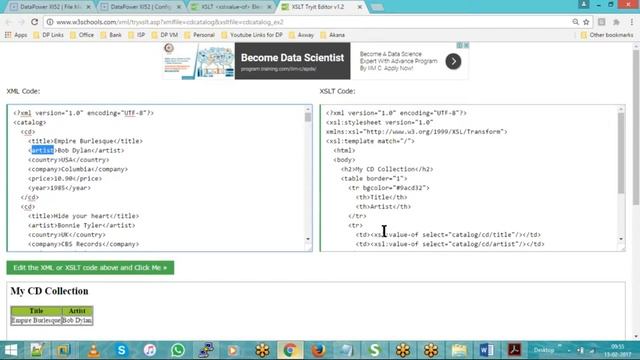Open the Other bookmarks folder
Screen dimensions: 640x360
click(x=607, y=35)
